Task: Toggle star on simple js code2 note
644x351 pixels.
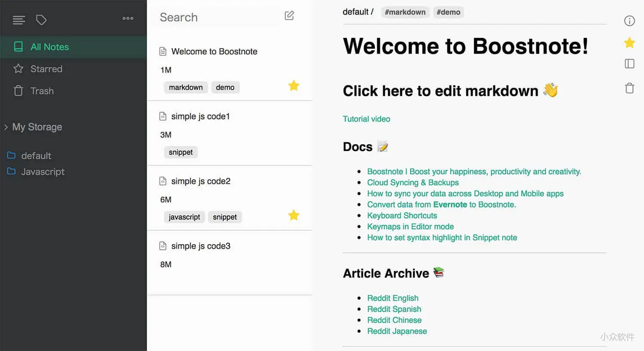Action: (x=294, y=215)
